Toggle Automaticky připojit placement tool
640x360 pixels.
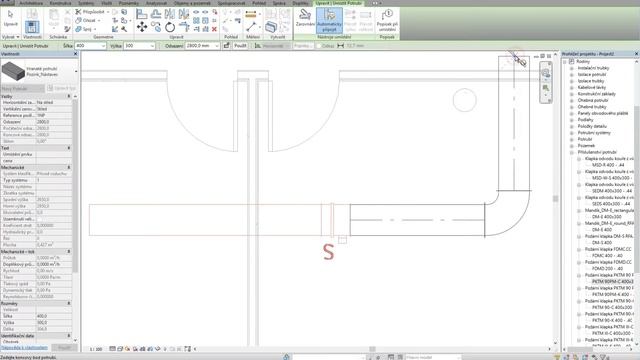(329, 20)
